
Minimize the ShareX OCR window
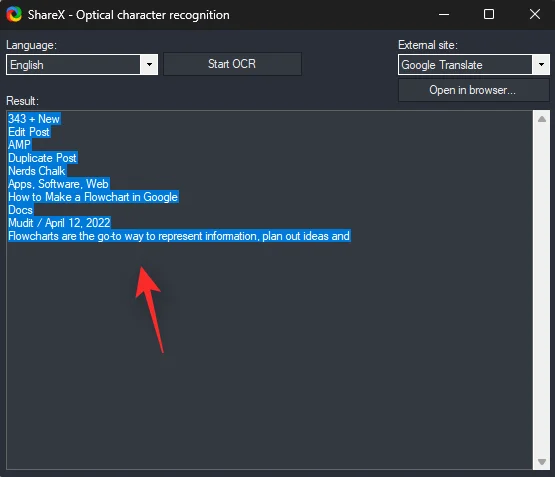(x=444, y=15)
